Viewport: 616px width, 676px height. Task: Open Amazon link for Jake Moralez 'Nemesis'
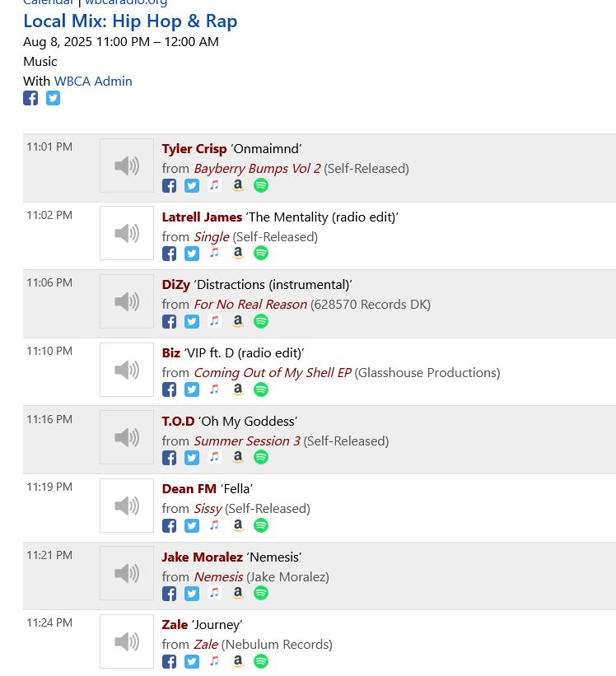click(237, 593)
